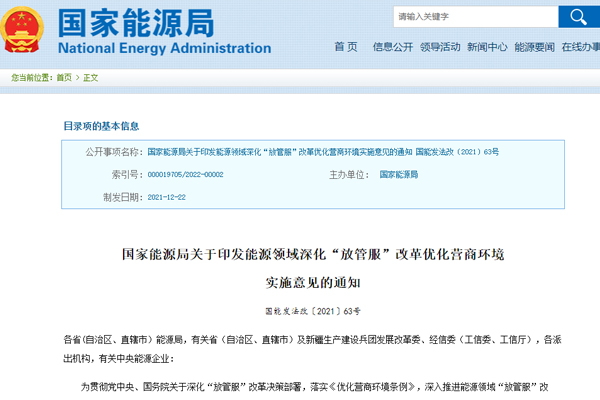
Task: Click the 目录项的基本信息 section heading
Action: point(102,126)
